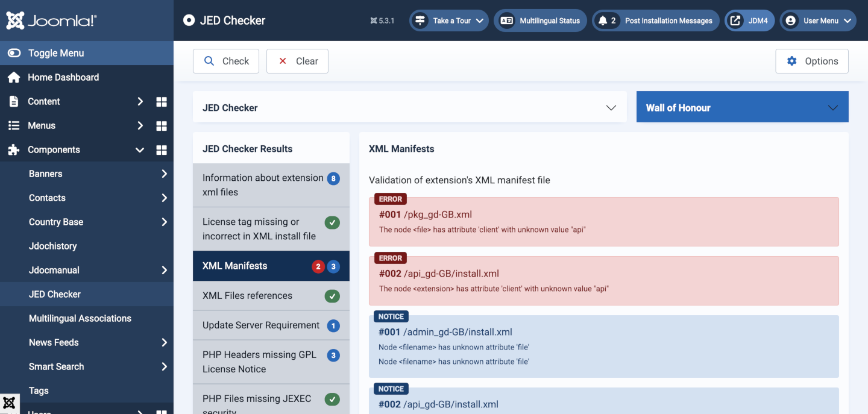Image resolution: width=868 pixels, height=414 pixels.
Task: Click the Menus list icon in sidebar
Action: point(13,125)
